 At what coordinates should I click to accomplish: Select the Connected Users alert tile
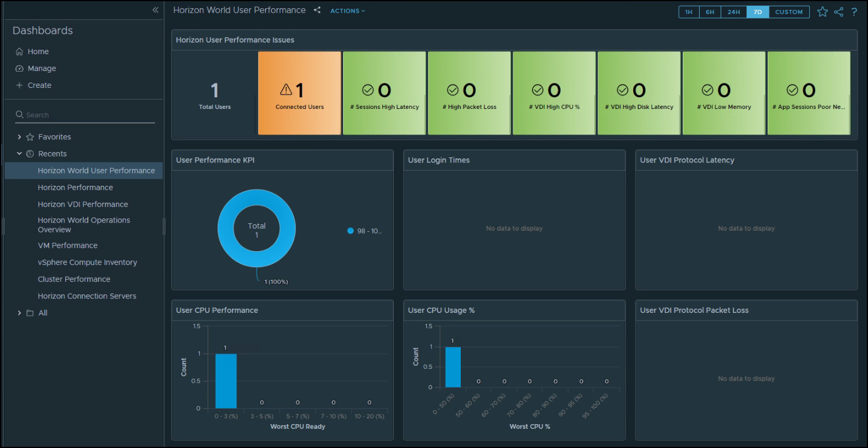[299, 93]
